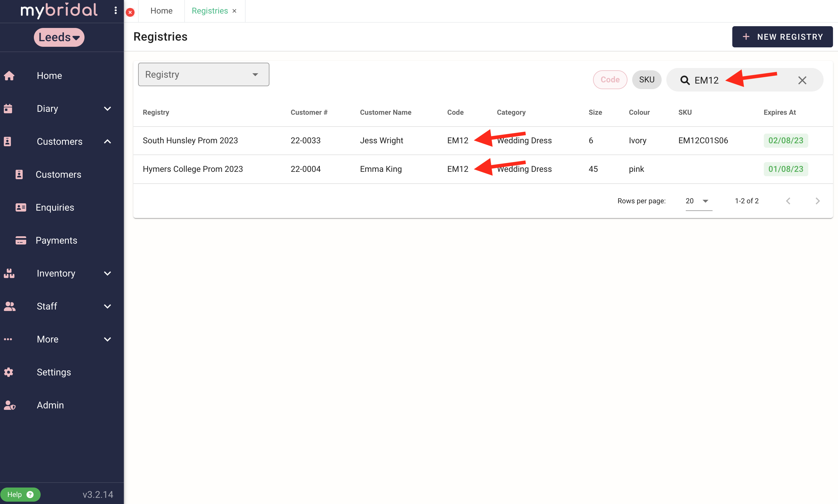Image resolution: width=838 pixels, height=504 pixels.
Task: Expand the More menu chevron
Action: 107,339
